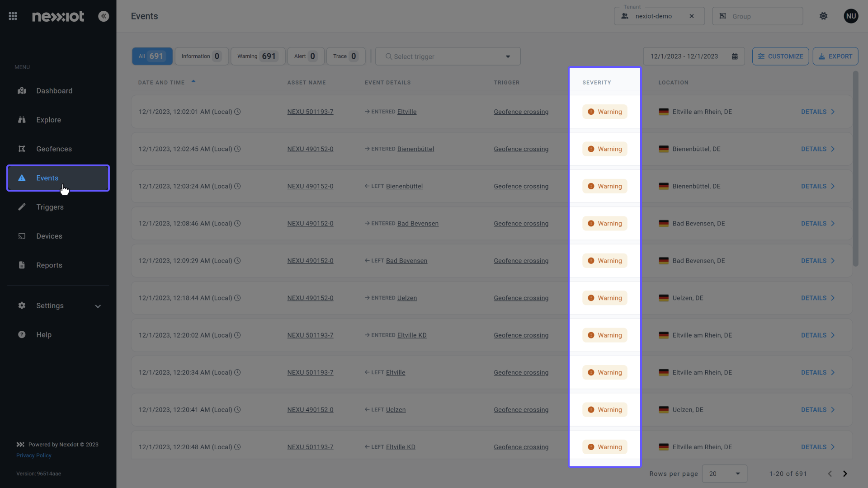868x488 pixels.
Task: Click the EXPORT button
Action: point(835,56)
